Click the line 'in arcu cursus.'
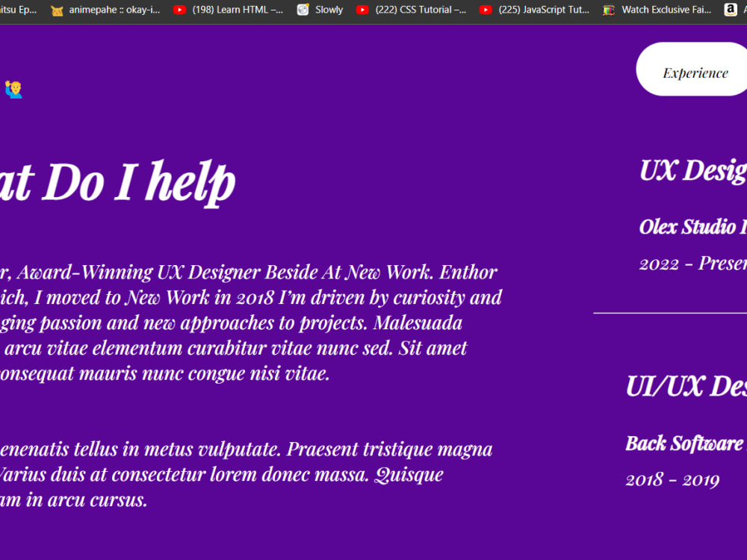This screenshot has width=747, height=560. click(x=74, y=500)
